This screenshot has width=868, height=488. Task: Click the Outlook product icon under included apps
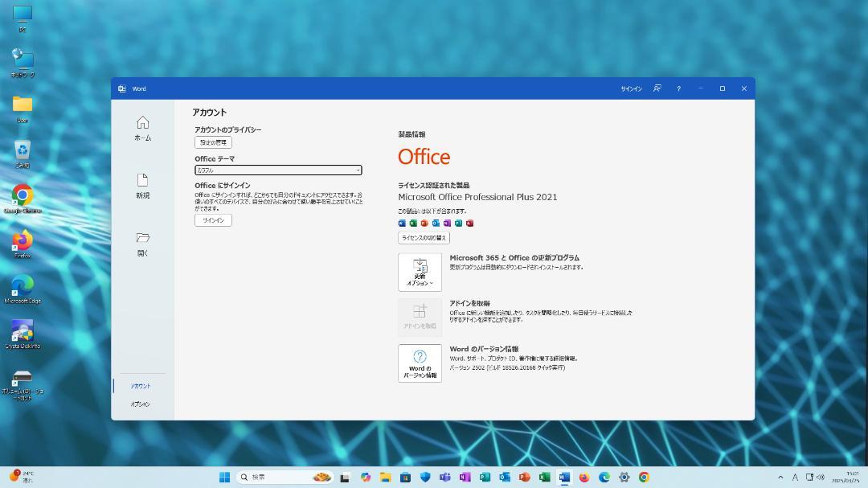tap(436, 223)
